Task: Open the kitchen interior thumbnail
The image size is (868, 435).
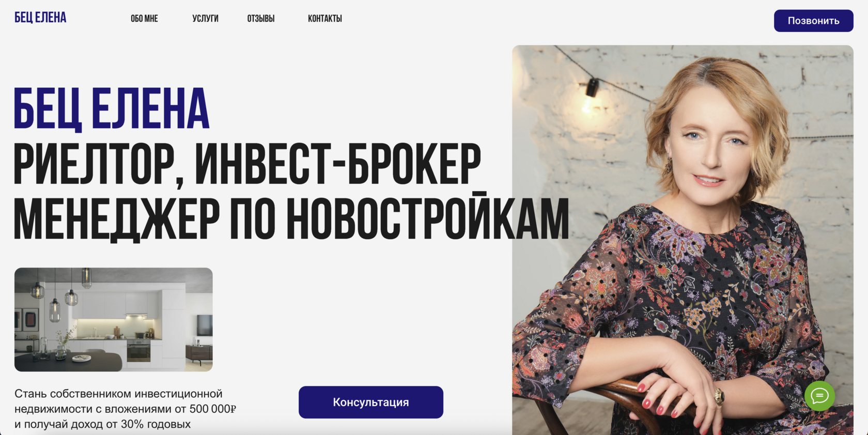Action: tap(114, 319)
